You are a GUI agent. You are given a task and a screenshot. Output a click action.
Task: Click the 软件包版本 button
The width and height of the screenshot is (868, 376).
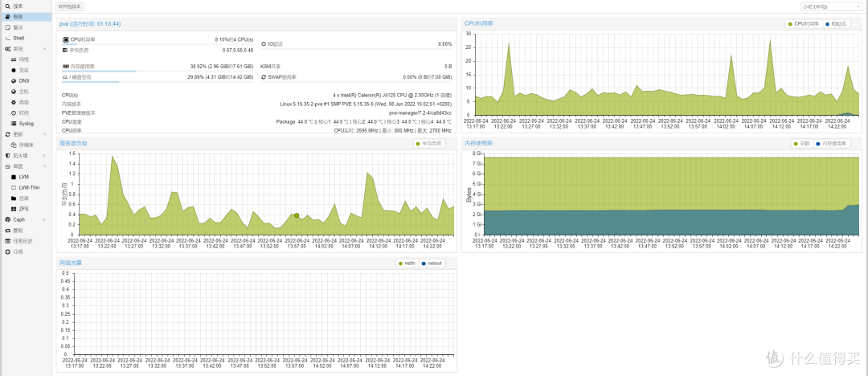coord(70,6)
